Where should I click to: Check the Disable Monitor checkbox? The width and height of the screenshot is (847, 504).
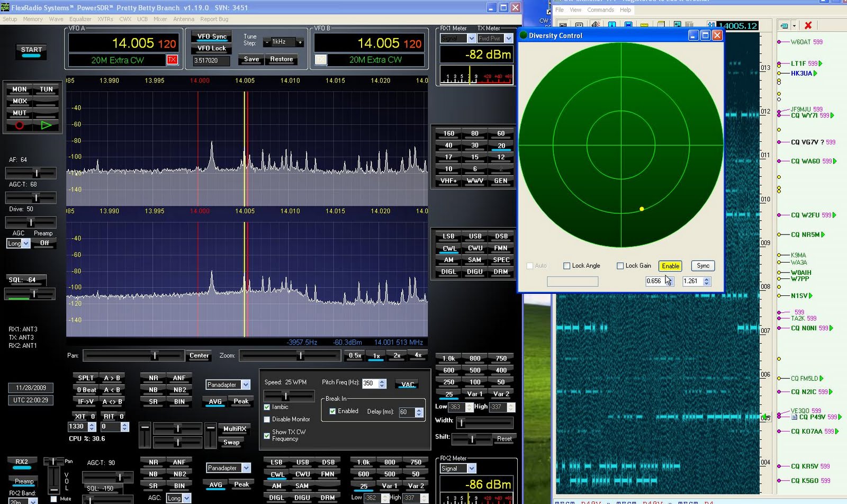267,419
